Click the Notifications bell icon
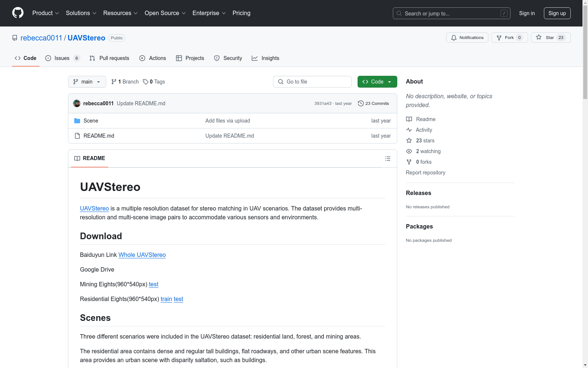Viewport: 588px width, 368px height. (x=454, y=38)
